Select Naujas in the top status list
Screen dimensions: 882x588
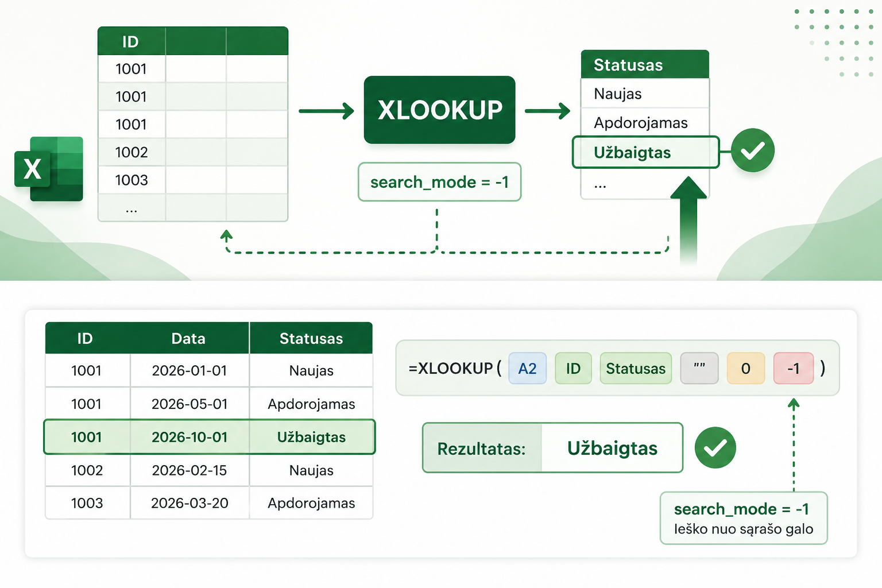(645, 94)
